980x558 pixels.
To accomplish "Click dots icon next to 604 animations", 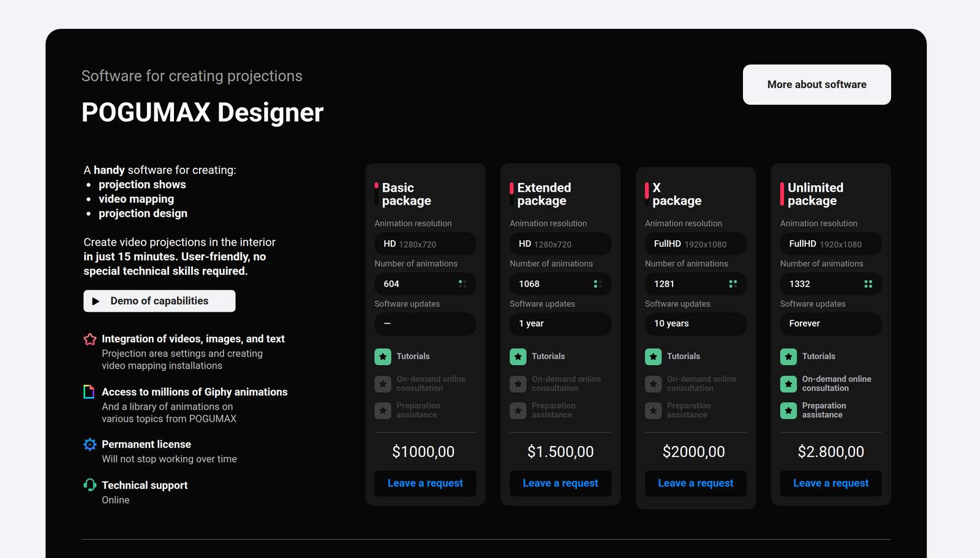I will pos(462,284).
